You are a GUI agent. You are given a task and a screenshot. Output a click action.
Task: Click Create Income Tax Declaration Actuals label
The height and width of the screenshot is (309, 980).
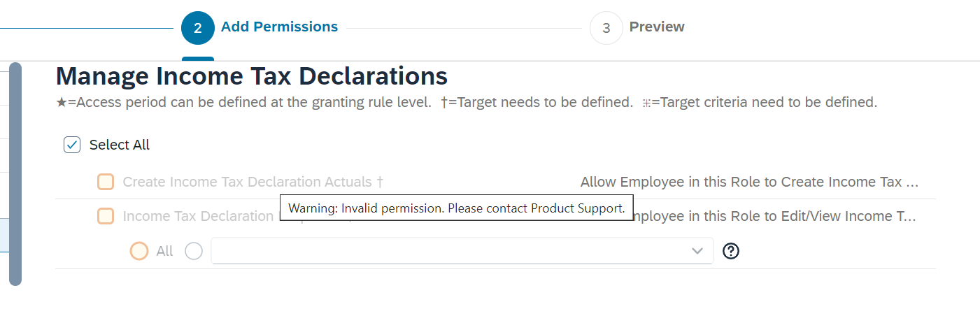(x=253, y=182)
